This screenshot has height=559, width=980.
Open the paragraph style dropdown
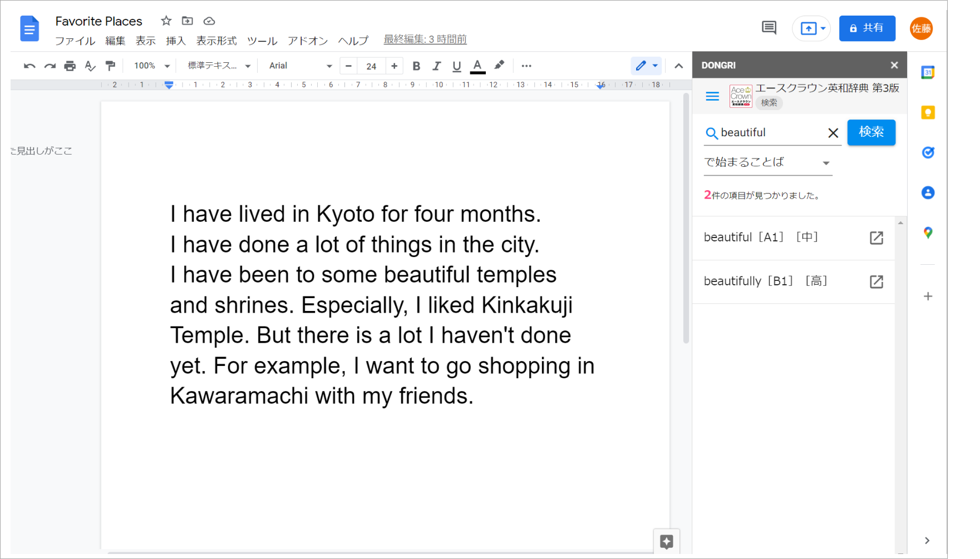click(219, 66)
